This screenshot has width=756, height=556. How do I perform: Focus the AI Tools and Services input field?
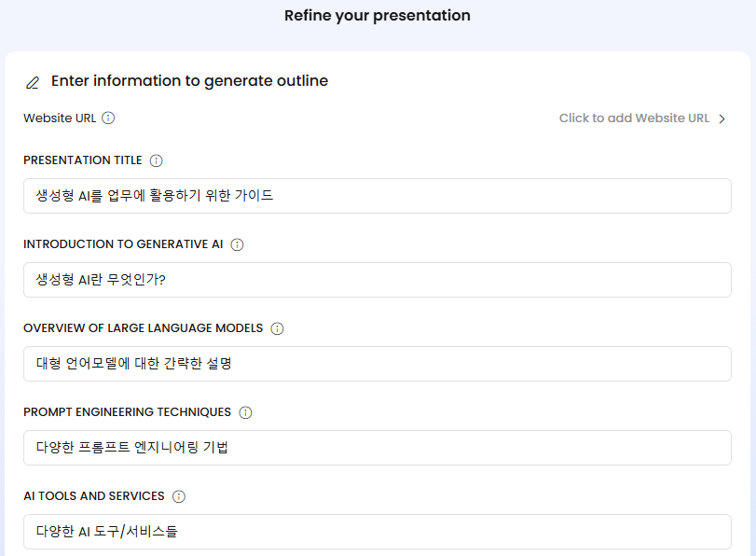(377, 532)
